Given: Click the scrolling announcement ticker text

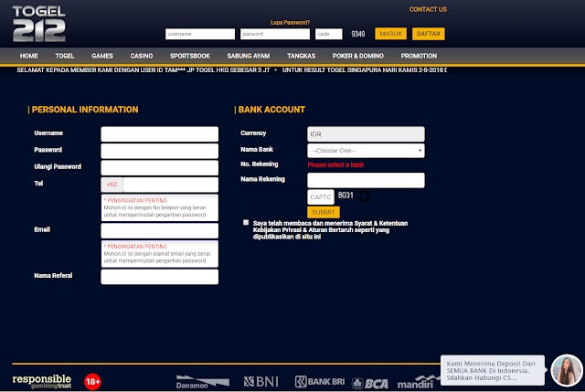Looking at the screenshot, I should point(231,70).
